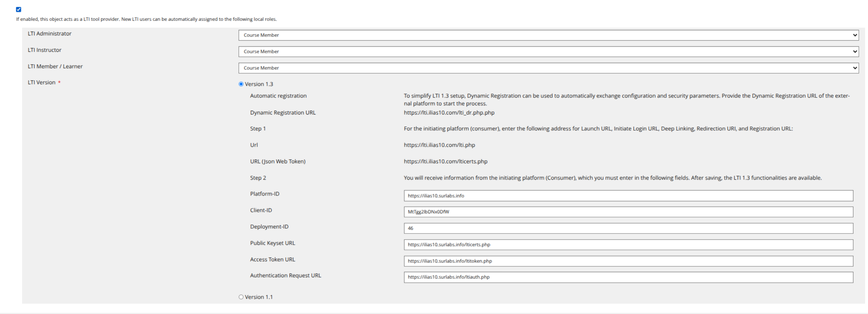Open LTI Member / Learner role dropdown

548,68
